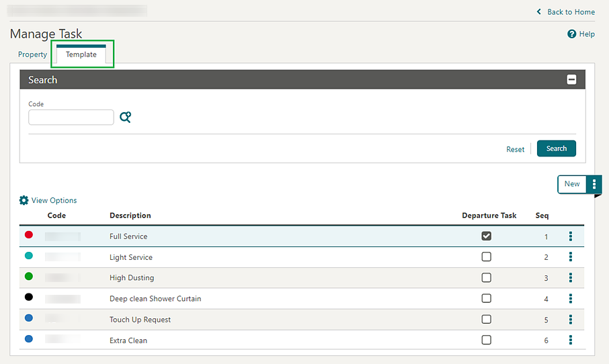Select the Deep clean Shower Curtain text
The image size is (609, 364).
pos(155,299)
